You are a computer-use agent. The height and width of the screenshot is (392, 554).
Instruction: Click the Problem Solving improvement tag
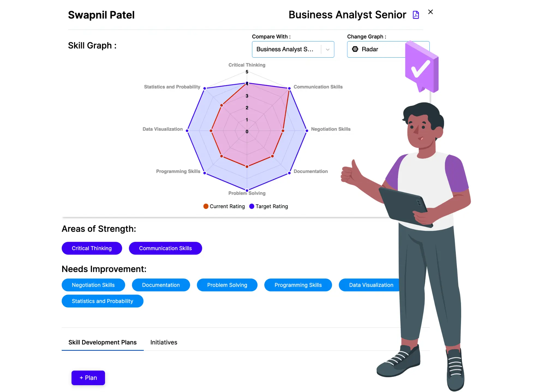pos(227,285)
